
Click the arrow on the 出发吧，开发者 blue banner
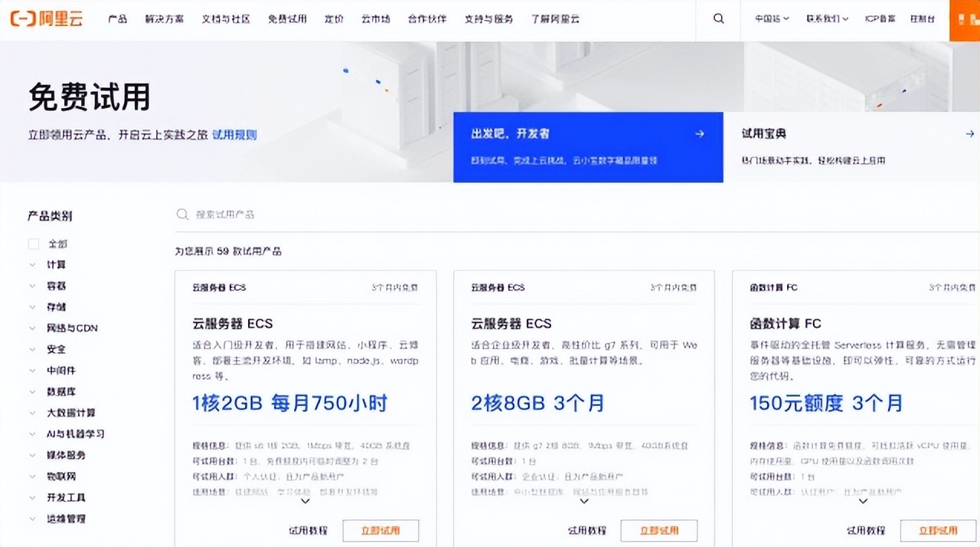[699, 133]
